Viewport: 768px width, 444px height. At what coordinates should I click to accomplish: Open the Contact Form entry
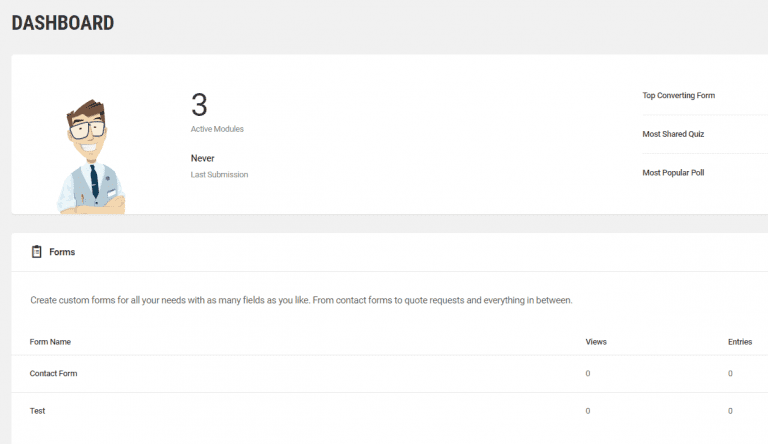tap(53, 373)
